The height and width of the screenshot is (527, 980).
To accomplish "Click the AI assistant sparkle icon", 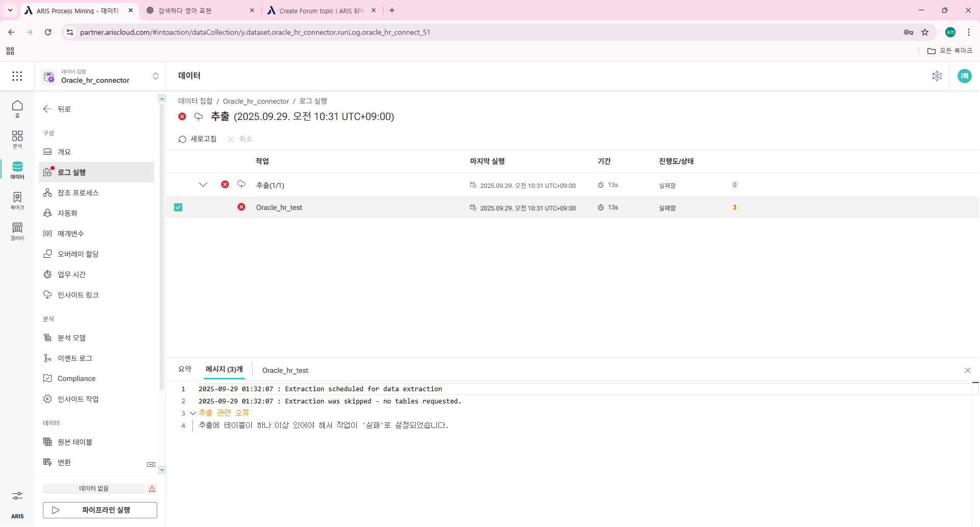I will click(937, 76).
